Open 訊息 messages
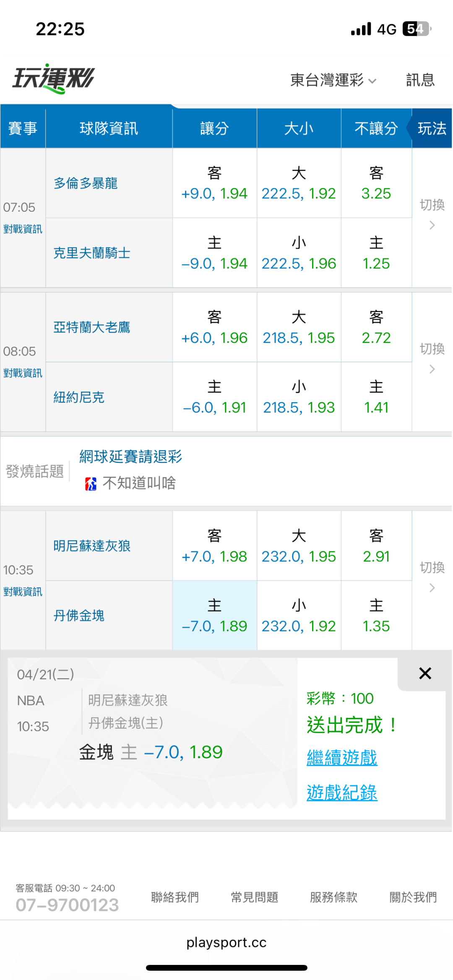Image resolution: width=453 pixels, height=980 pixels. tap(420, 80)
